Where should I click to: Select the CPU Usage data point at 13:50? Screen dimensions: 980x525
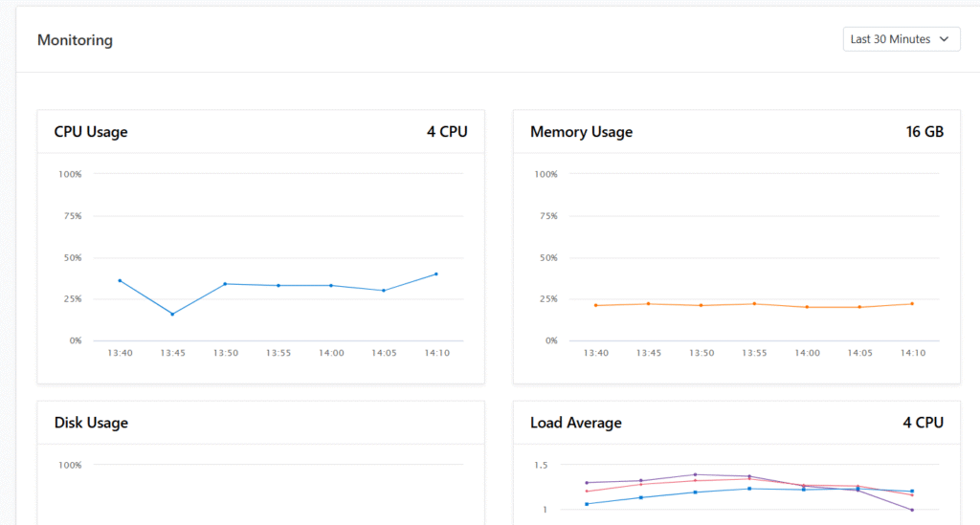[225, 284]
